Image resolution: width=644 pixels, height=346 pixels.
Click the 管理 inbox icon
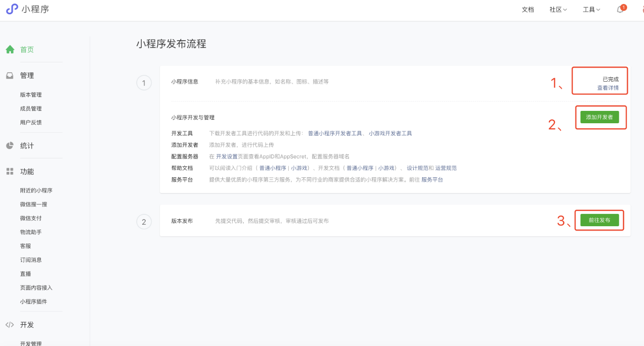point(10,76)
